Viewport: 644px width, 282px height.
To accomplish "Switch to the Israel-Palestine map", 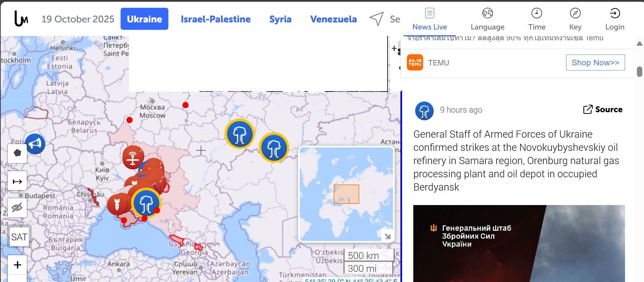I will tap(216, 19).
